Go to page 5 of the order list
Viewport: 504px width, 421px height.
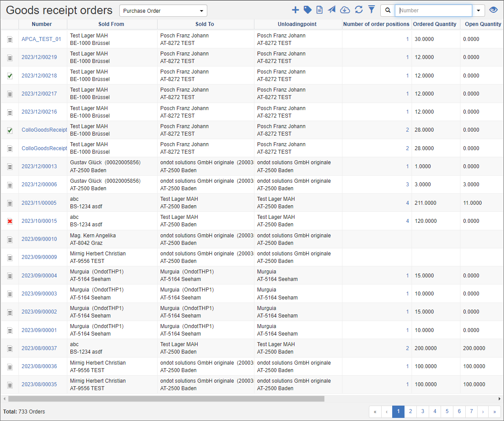pyautogui.click(x=447, y=411)
